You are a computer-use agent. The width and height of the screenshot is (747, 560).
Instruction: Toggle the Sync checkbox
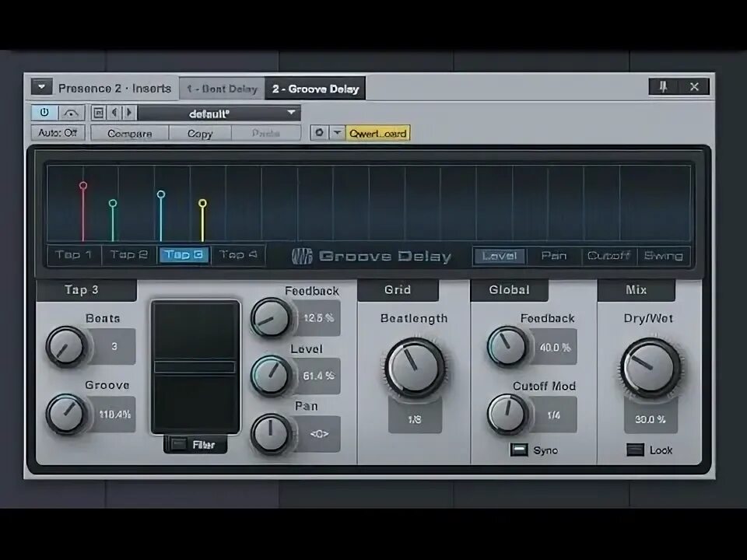[x=519, y=450]
